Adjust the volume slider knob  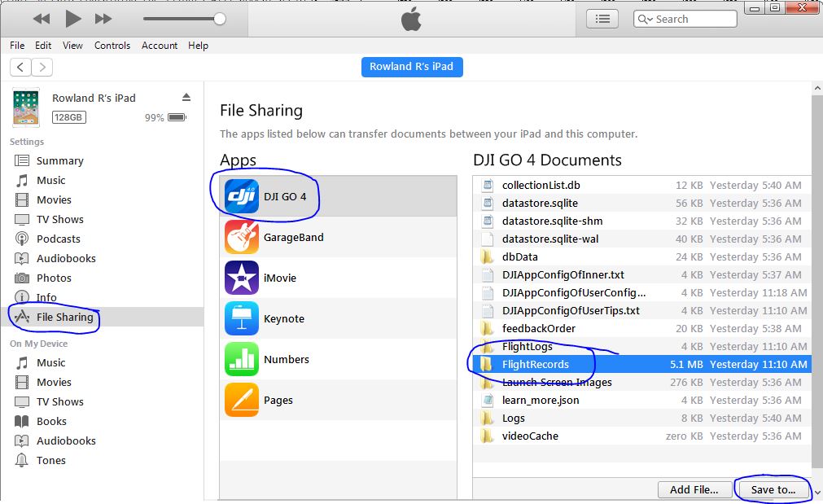(x=219, y=18)
